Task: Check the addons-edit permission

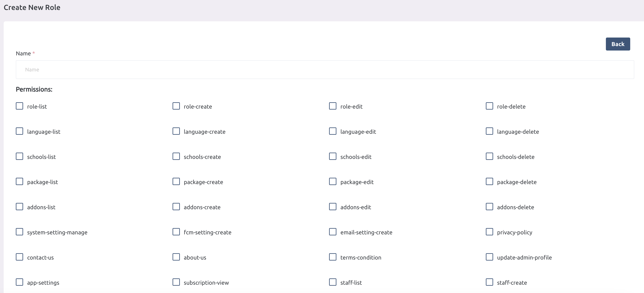Action: point(333,207)
